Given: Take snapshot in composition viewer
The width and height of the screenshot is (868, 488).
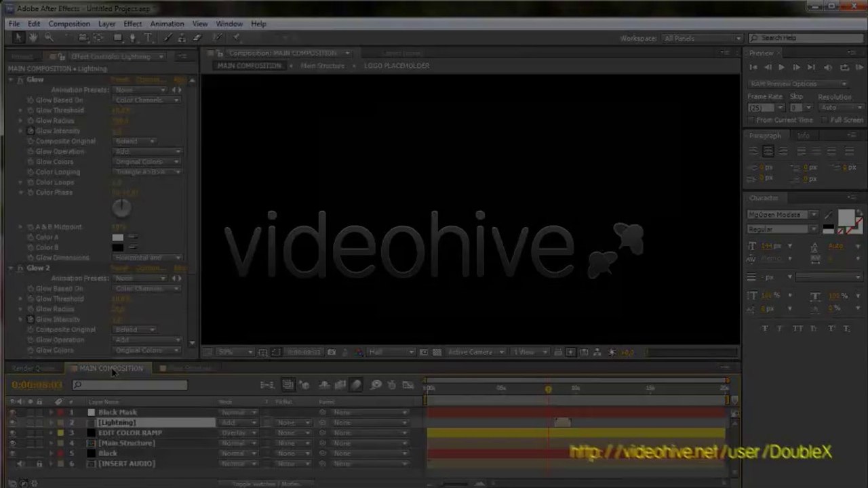Looking at the screenshot, I should 332,352.
